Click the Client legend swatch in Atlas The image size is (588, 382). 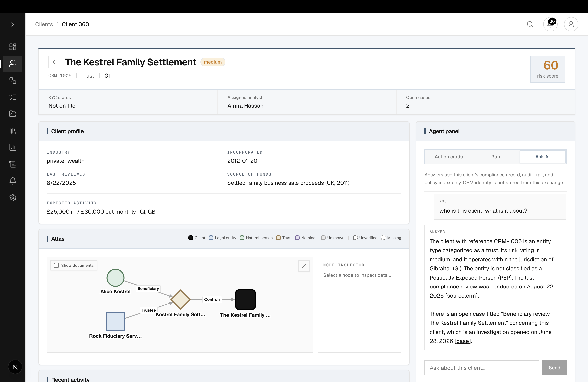pos(191,238)
